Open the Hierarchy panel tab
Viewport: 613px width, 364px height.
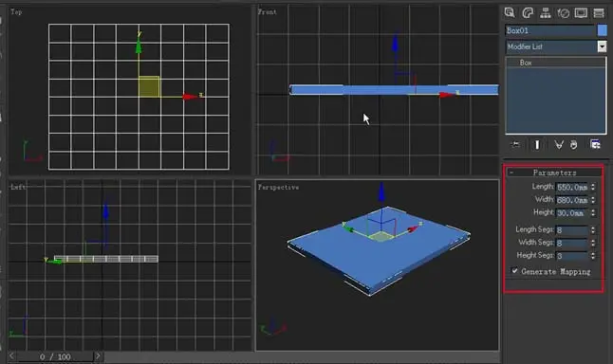pos(545,12)
